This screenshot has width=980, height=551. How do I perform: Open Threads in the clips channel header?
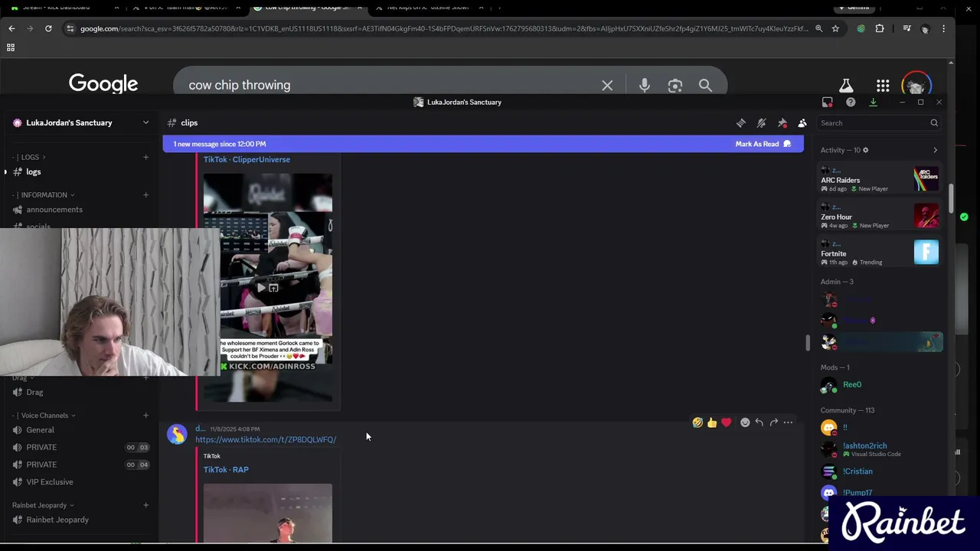click(741, 122)
